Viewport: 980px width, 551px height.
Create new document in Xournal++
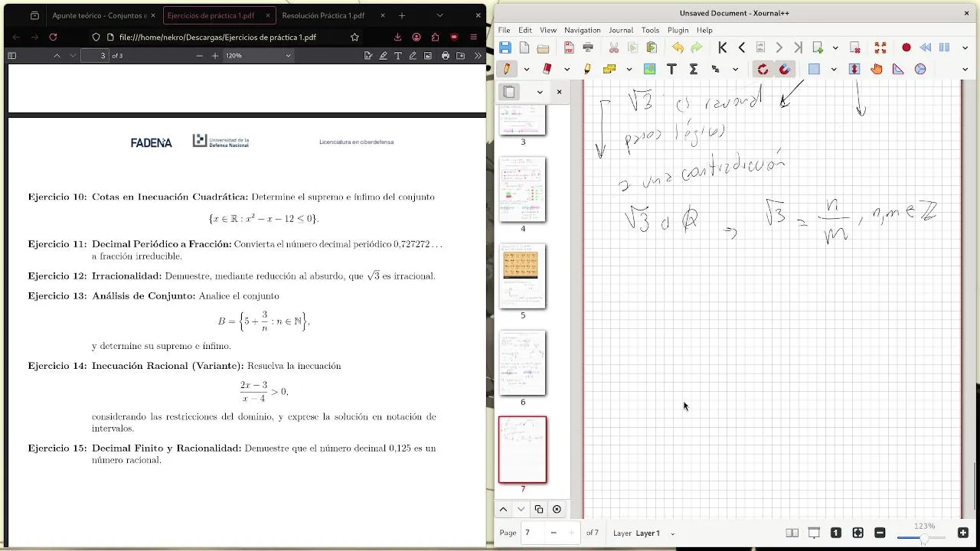click(524, 47)
